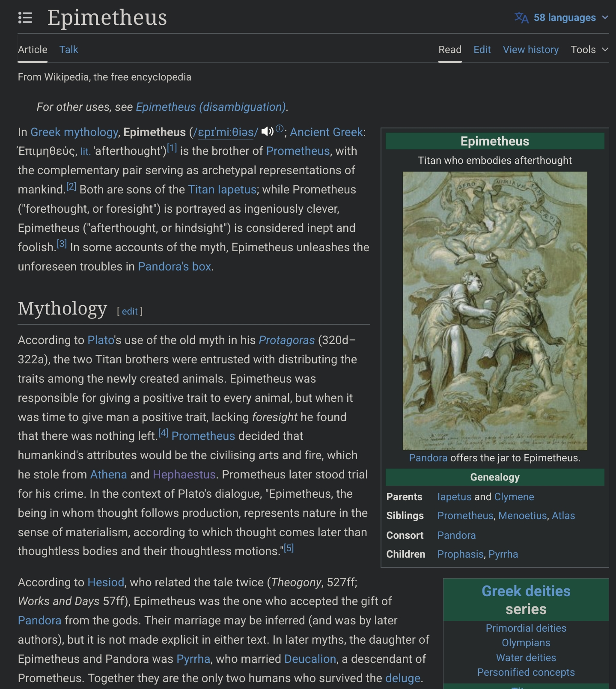Click the 'Siblings' row label
This screenshot has height=689, width=616.
click(405, 516)
